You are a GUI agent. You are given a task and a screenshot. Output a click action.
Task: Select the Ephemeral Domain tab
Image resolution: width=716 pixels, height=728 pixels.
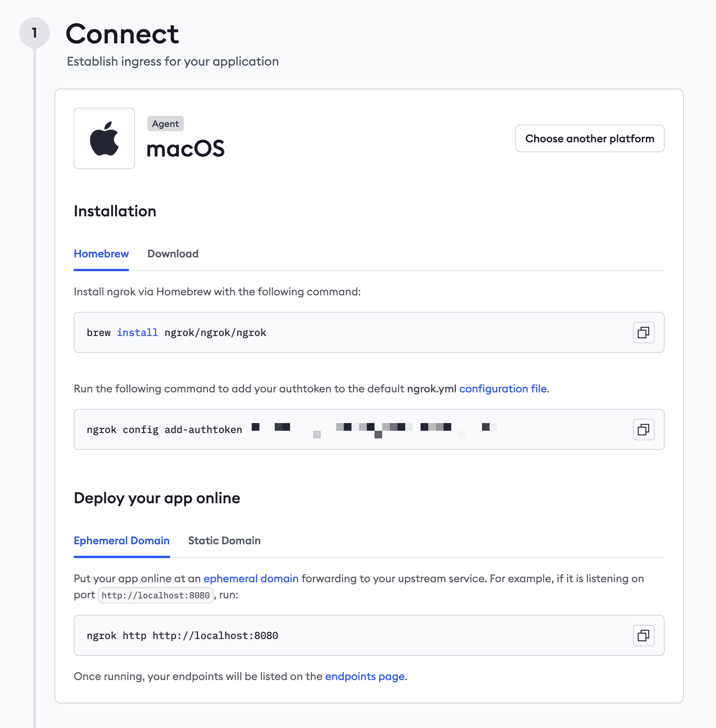point(122,541)
